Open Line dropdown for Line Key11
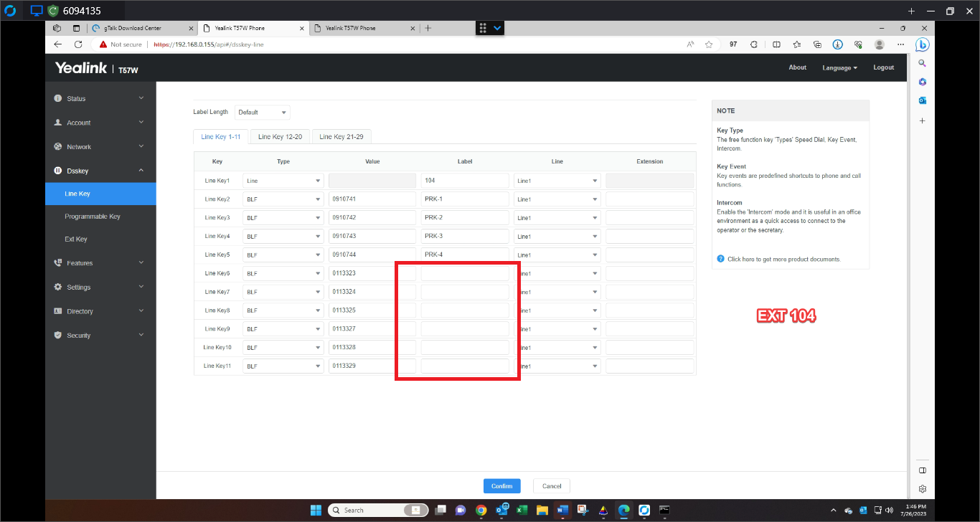 click(x=557, y=366)
